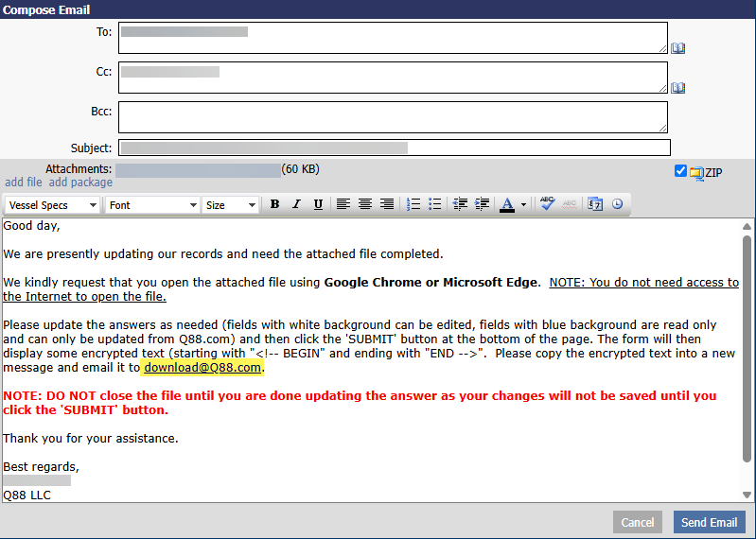
Task: Toggle italic formatting
Action: tap(296, 204)
